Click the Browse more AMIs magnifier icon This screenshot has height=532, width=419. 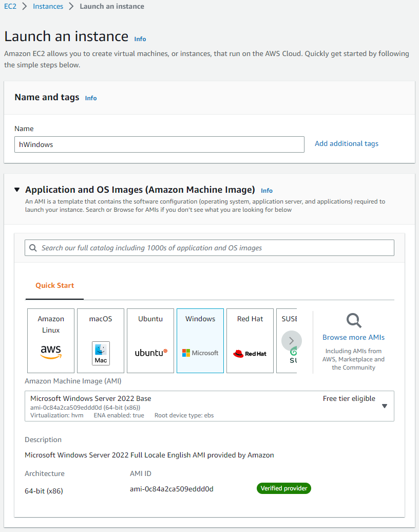pyautogui.click(x=354, y=320)
